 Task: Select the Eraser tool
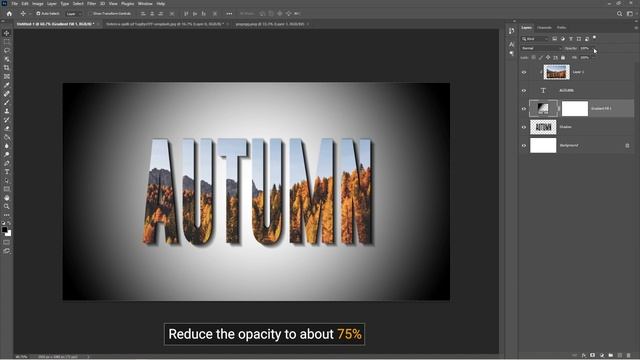[7, 129]
